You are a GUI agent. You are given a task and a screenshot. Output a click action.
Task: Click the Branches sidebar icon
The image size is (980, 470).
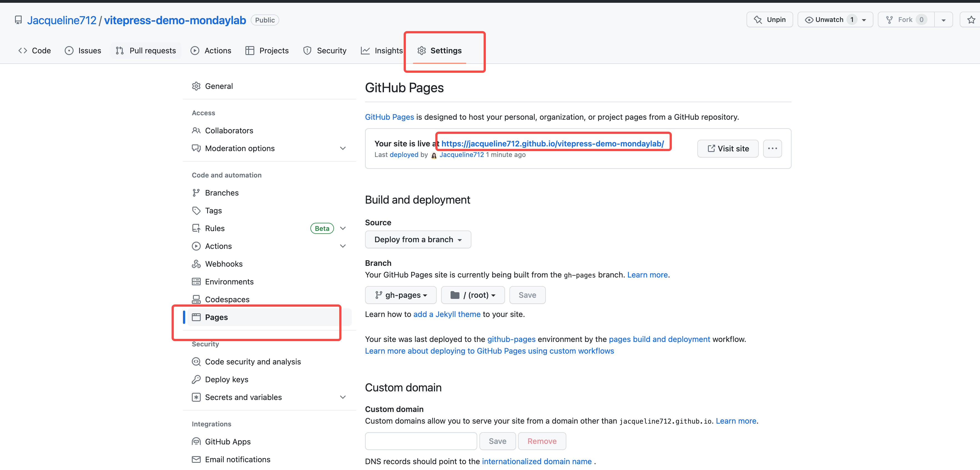(x=196, y=193)
